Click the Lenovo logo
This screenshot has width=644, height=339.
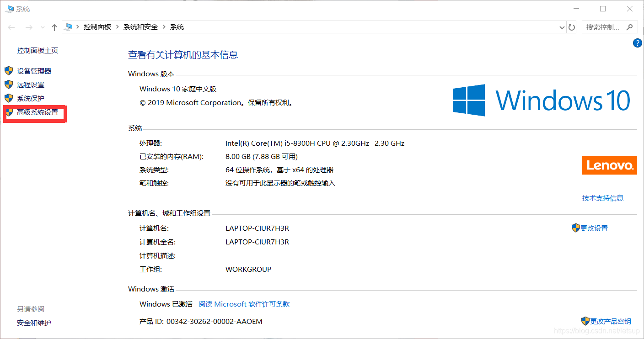pos(610,165)
